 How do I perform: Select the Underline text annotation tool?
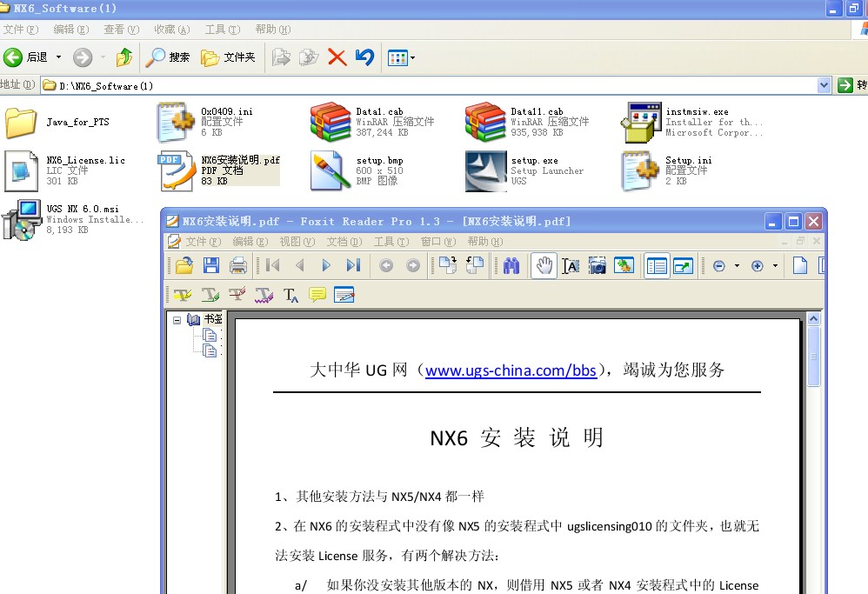click(210, 295)
